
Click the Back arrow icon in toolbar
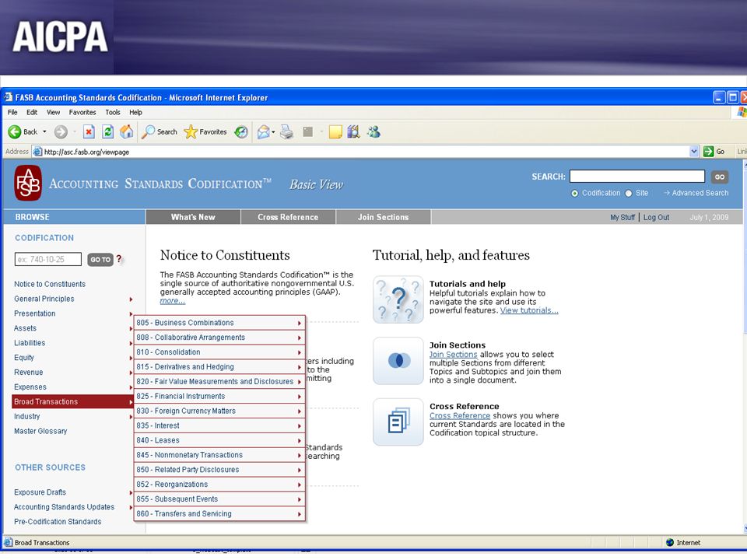15,132
